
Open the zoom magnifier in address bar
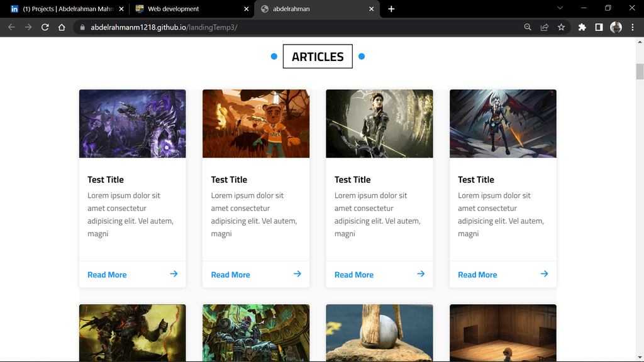pyautogui.click(x=528, y=27)
